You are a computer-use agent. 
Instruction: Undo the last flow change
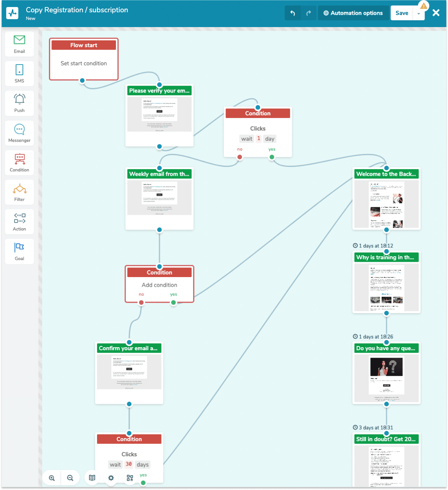293,13
